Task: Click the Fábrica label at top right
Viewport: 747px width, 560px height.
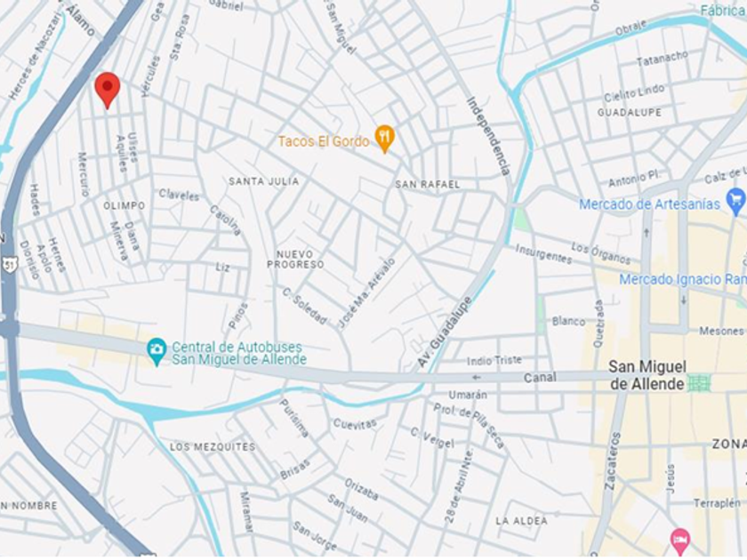Action: [x=724, y=10]
